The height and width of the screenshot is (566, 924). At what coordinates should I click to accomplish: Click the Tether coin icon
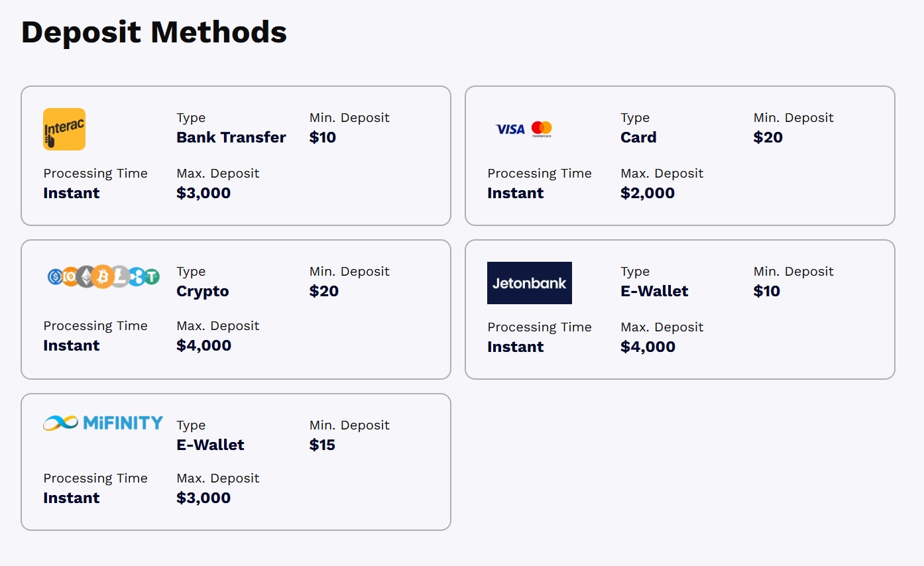(x=153, y=277)
